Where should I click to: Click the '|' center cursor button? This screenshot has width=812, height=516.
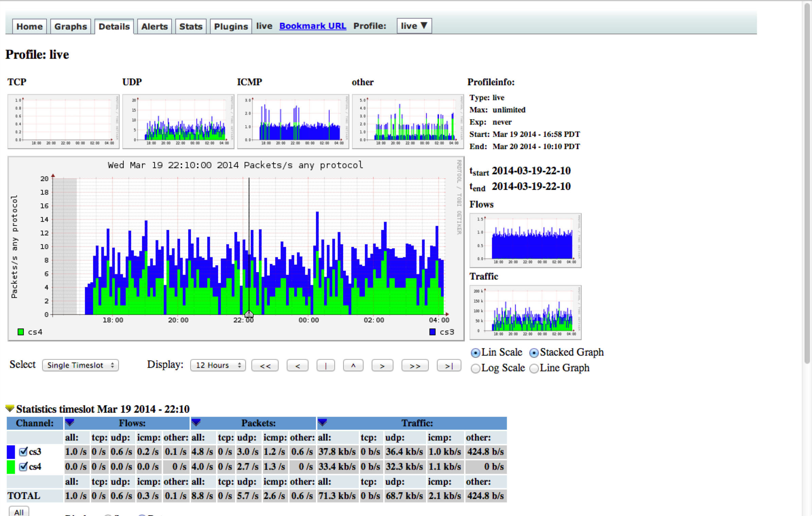[325, 366]
